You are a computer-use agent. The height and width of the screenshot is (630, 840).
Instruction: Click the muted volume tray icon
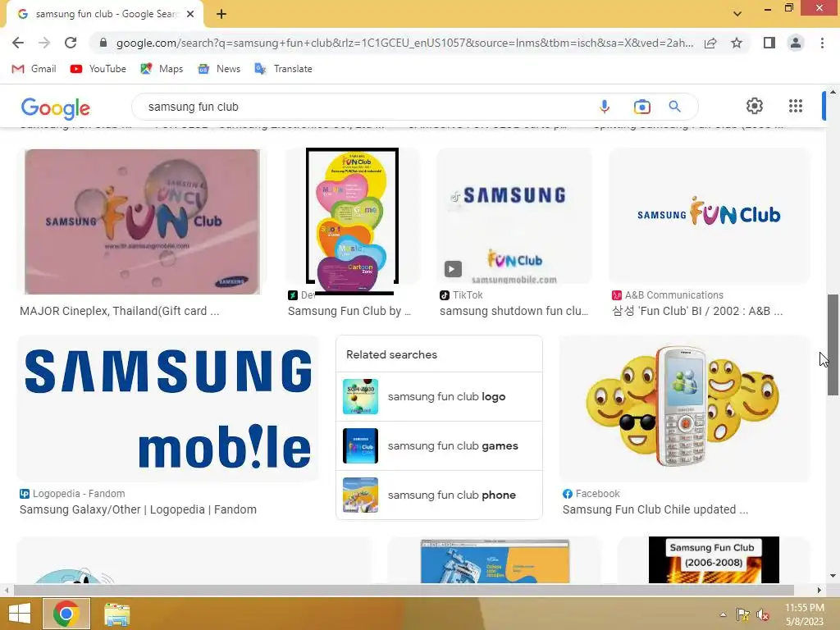click(763, 614)
